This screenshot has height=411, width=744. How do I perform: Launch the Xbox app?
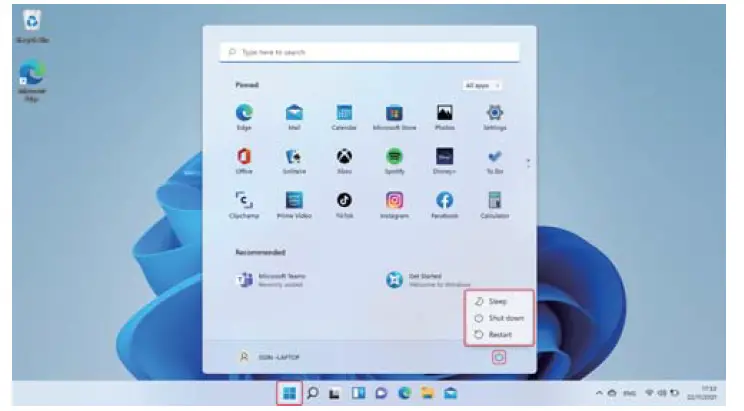[x=344, y=160]
